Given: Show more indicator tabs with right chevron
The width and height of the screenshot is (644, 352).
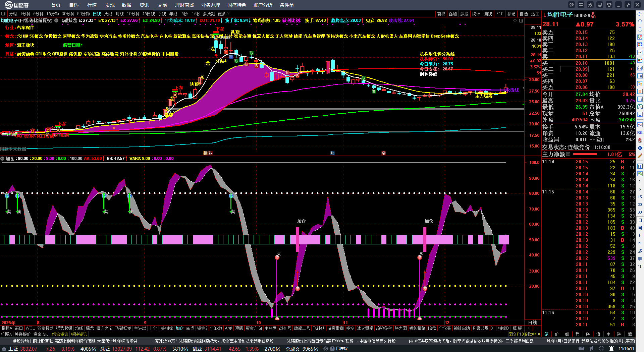Looking at the screenshot, I should click(x=492, y=328).
